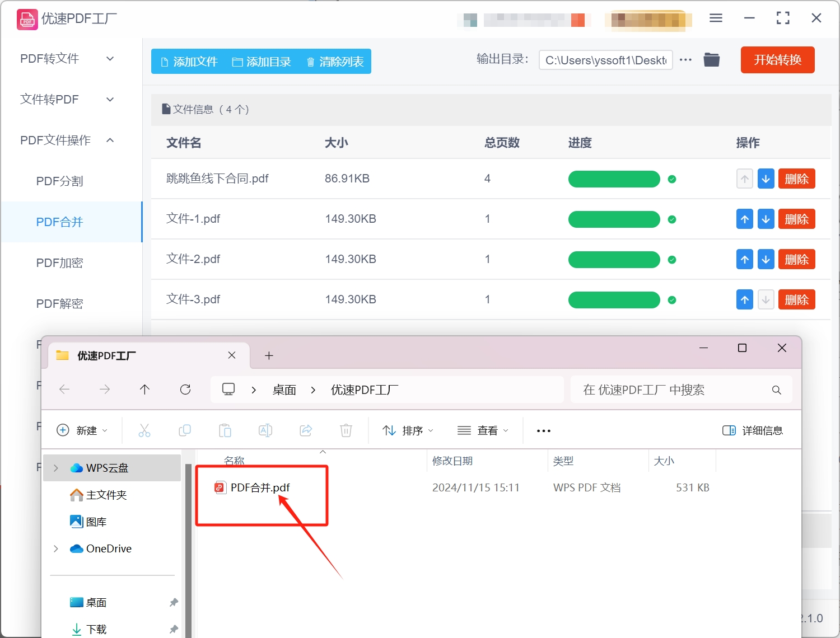Click the PC monitor icon in address bar
This screenshot has width=840, height=638.
coord(228,390)
